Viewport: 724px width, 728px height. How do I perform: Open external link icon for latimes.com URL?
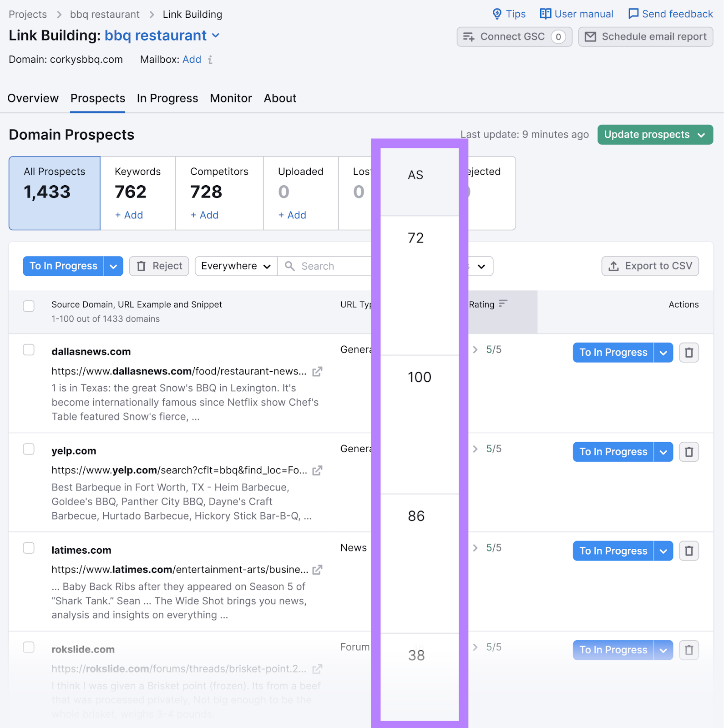317,570
